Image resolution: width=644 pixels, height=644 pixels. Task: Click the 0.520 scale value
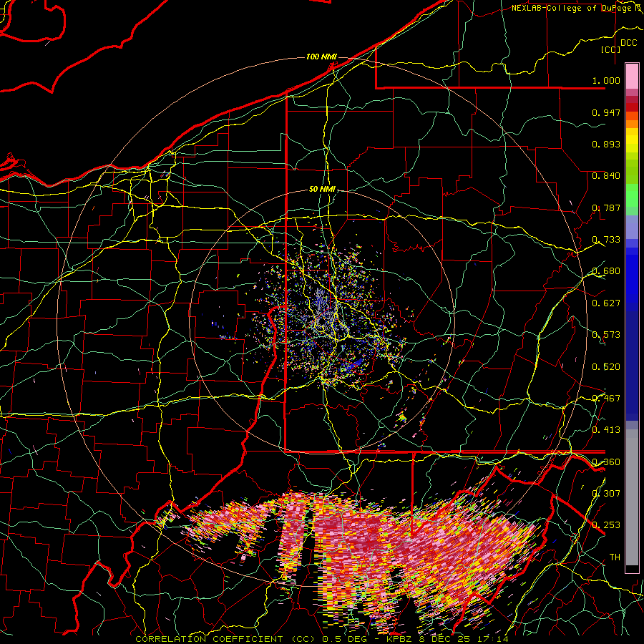coord(606,366)
